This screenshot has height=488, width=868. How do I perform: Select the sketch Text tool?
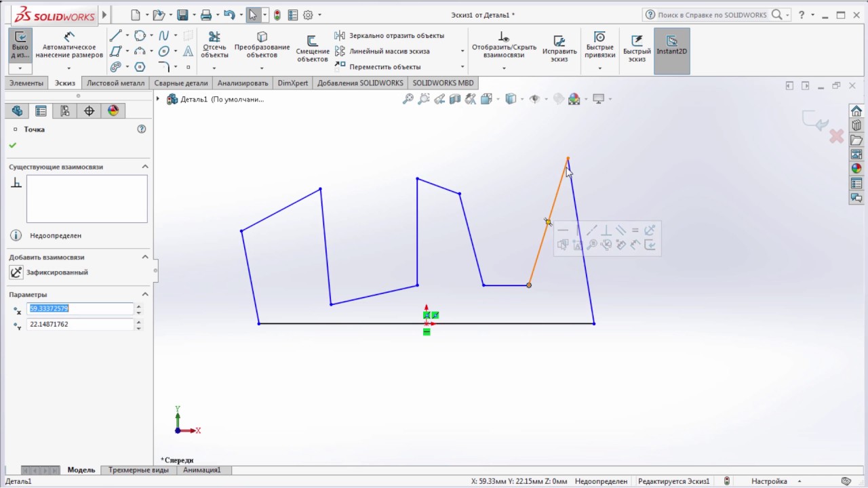pyautogui.click(x=188, y=52)
